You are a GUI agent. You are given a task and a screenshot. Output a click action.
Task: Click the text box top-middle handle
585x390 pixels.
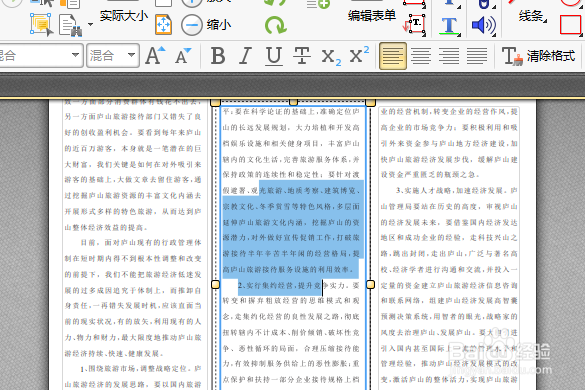tap(293, 102)
